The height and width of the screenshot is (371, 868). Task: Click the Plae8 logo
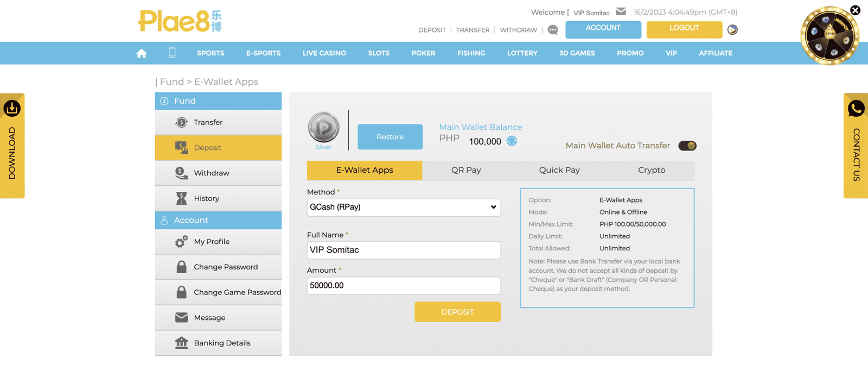pyautogui.click(x=180, y=21)
